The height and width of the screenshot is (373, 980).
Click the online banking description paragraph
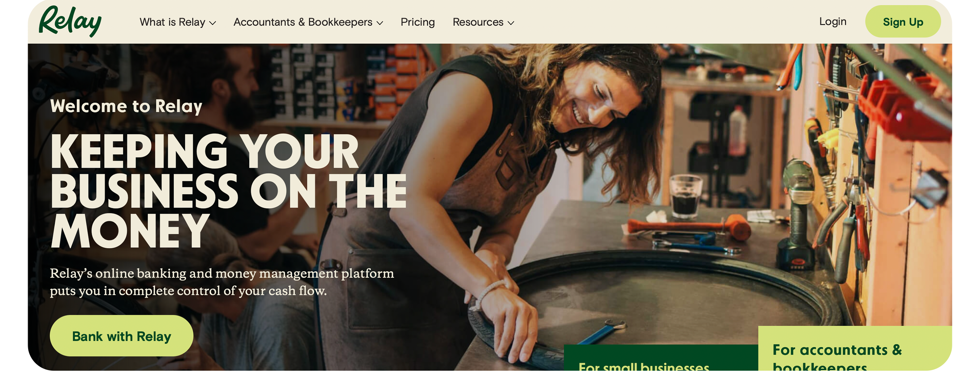(222, 282)
